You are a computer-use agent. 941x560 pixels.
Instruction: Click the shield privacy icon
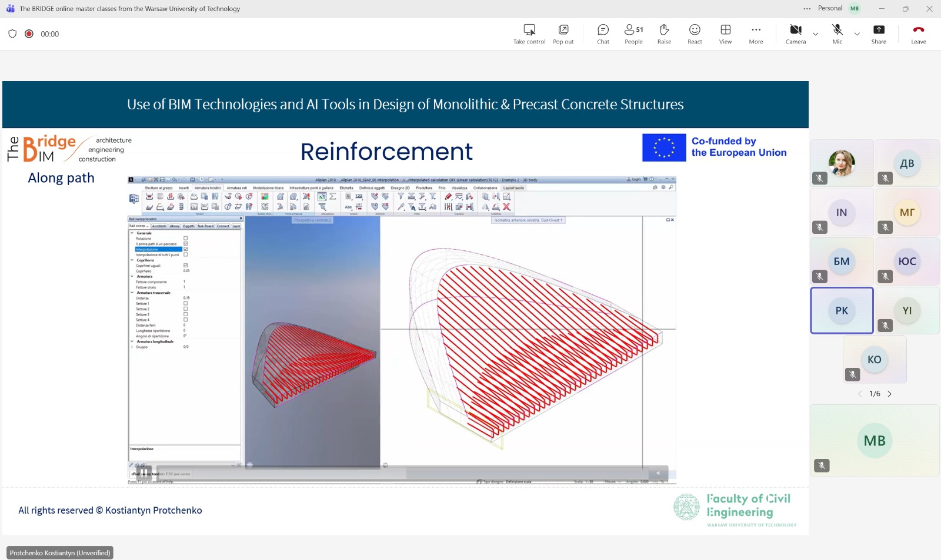point(12,34)
